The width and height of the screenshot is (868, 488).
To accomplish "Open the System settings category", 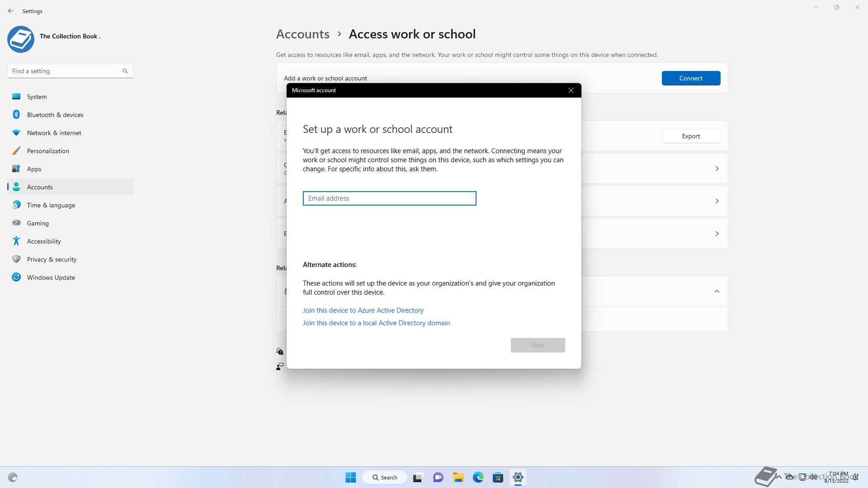I will coord(71,97).
